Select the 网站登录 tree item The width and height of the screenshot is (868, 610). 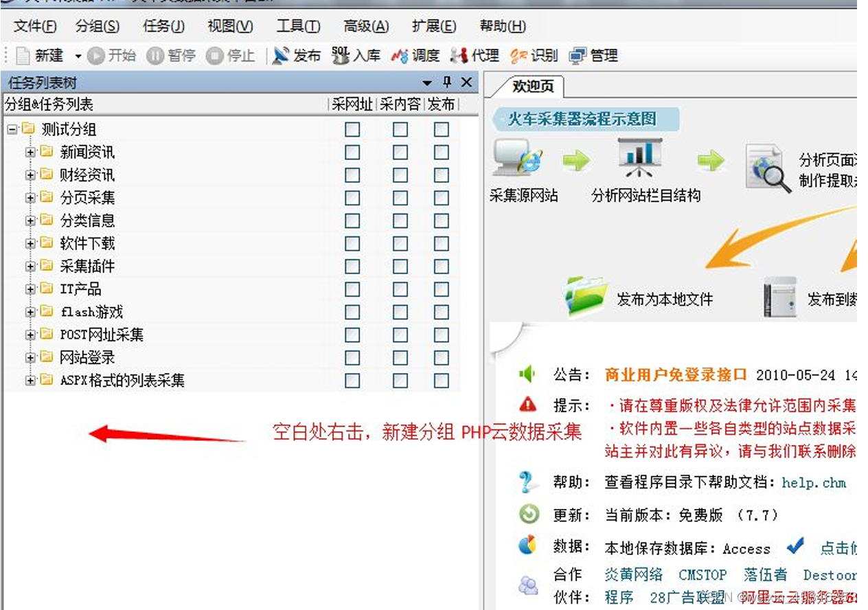(87, 357)
